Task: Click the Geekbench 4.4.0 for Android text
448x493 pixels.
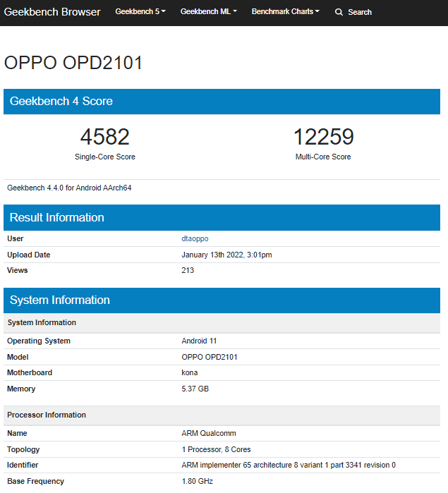Action: (69, 188)
